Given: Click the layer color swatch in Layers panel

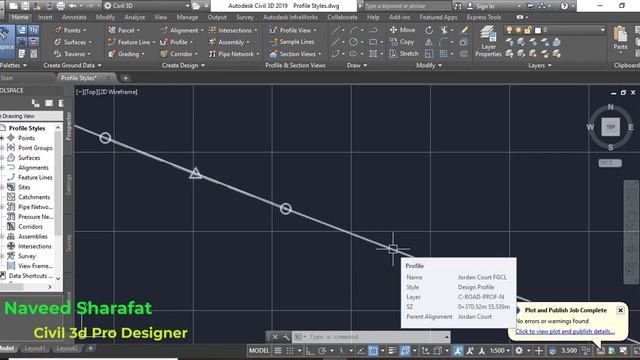Looking at the screenshot, I should tap(538, 30).
